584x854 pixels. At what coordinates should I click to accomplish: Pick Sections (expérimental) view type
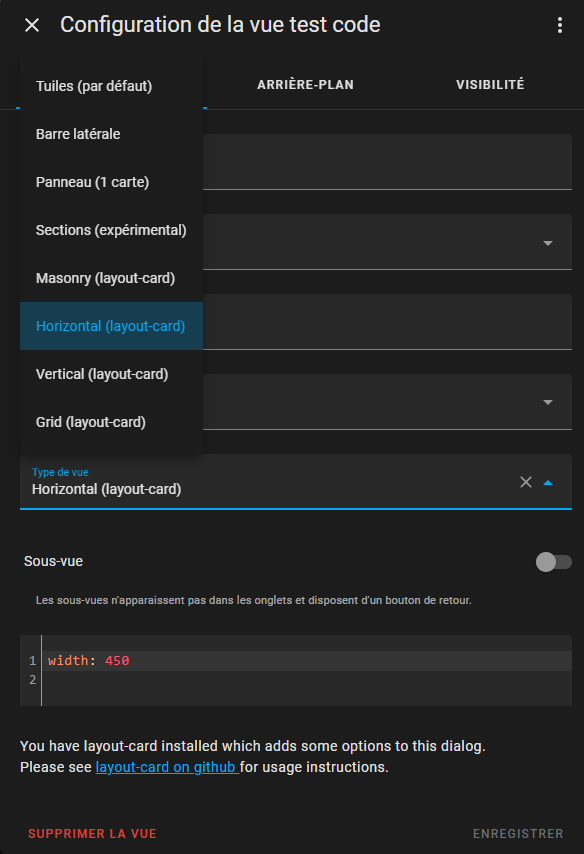pos(111,230)
